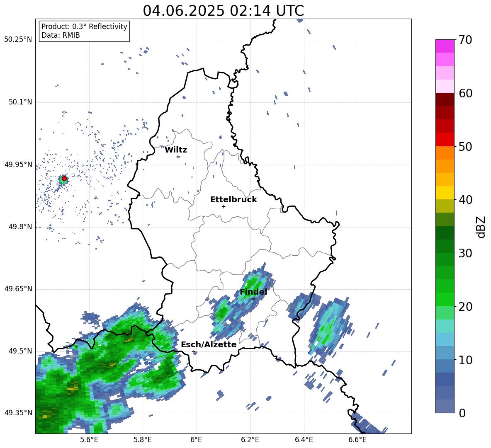
Task: Click the 5.6°E longitude tick label
Action: pyautogui.click(x=89, y=440)
